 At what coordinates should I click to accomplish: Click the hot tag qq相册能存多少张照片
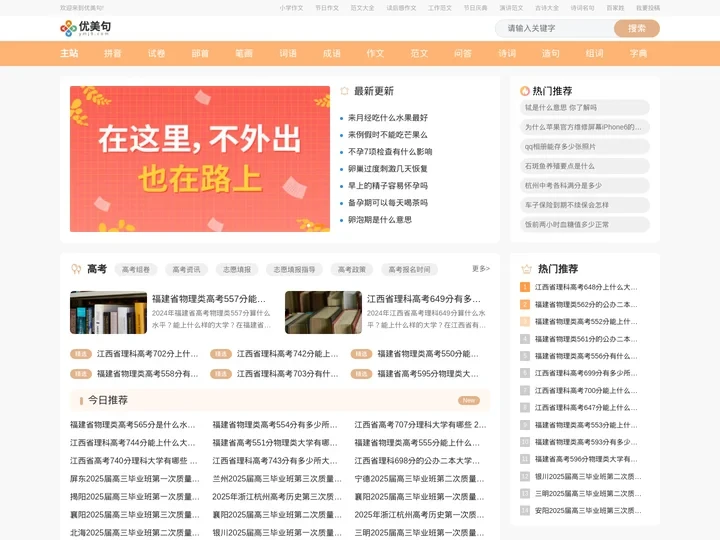click(585, 146)
